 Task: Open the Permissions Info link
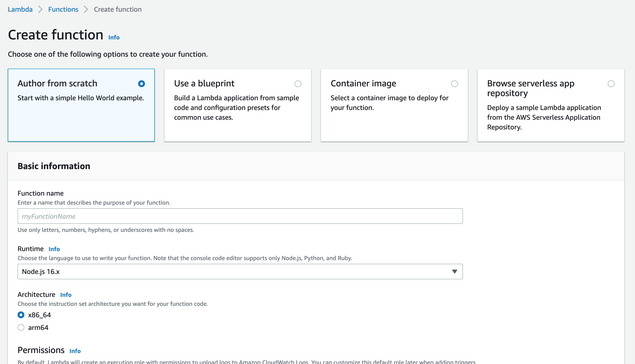75,351
